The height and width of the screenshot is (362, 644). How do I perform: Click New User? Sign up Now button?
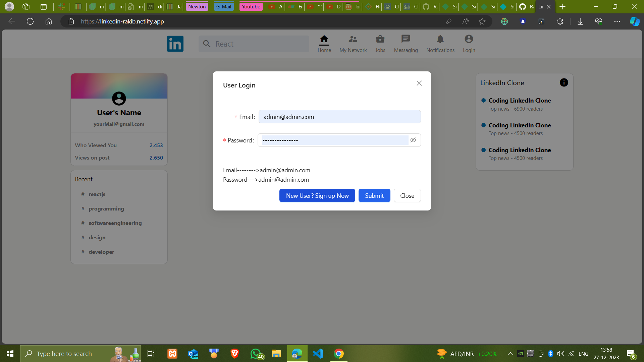click(x=317, y=195)
